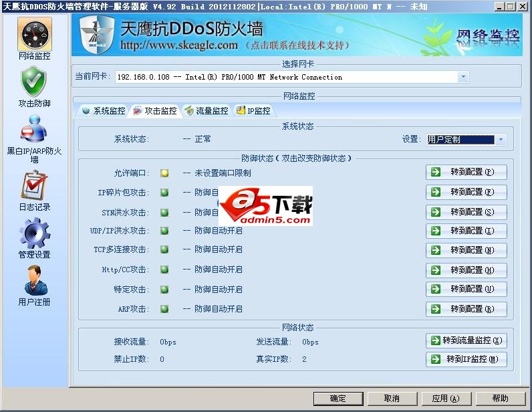The height and width of the screenshot is (412, 532).
Task: Click the green TCP多连接攻击 status indicator
Action: [164, 249]
